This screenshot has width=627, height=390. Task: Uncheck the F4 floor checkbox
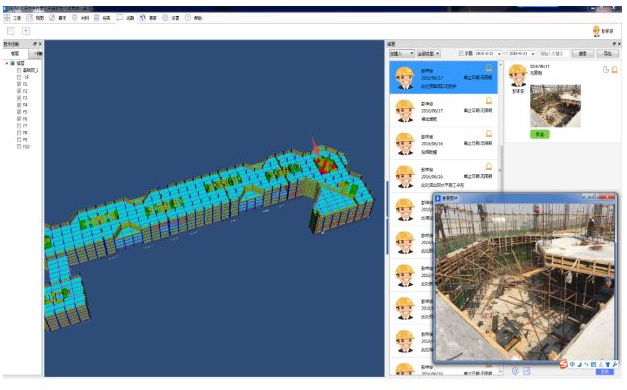[19, 105]
